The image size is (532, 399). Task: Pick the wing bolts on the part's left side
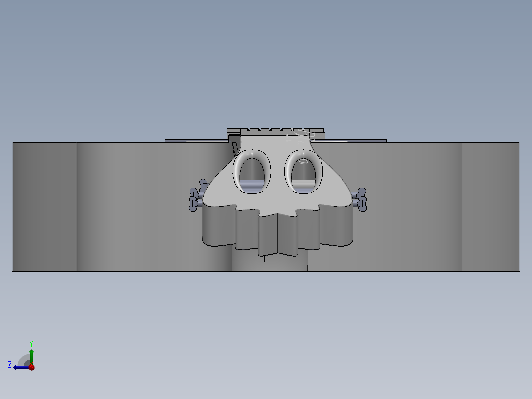196,199
